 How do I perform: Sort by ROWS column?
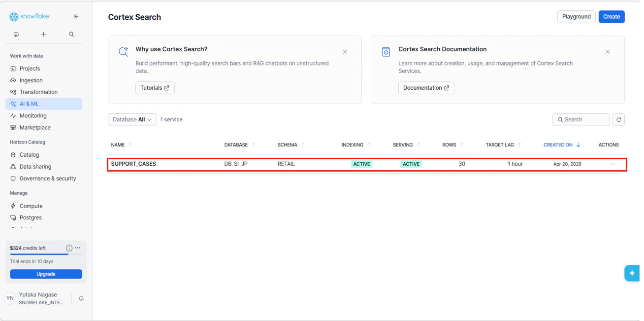point(453,145)
